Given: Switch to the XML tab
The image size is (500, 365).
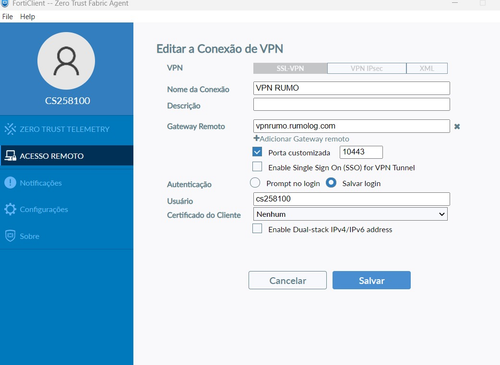Looking at the screenshot, I should 427,68.
